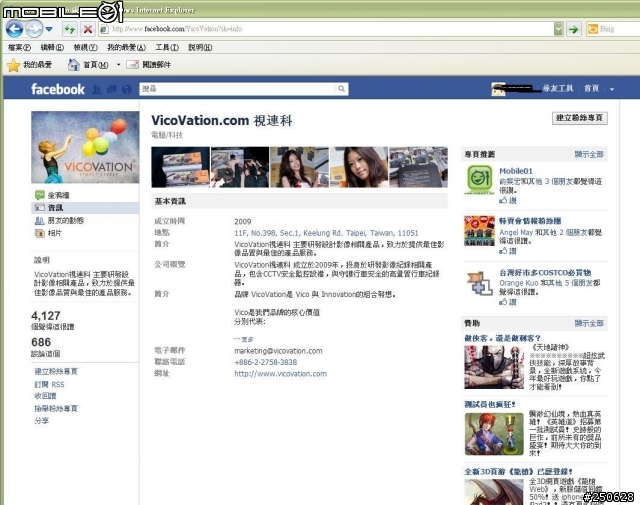Open the 我的最愛(A) menu
640x505 pixels.
click(127, 47)
